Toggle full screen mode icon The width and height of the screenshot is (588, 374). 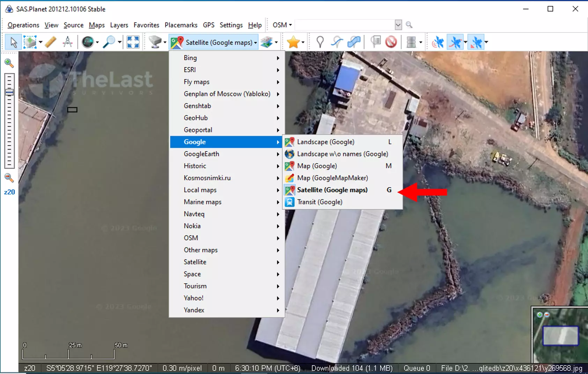coord(133,42)
